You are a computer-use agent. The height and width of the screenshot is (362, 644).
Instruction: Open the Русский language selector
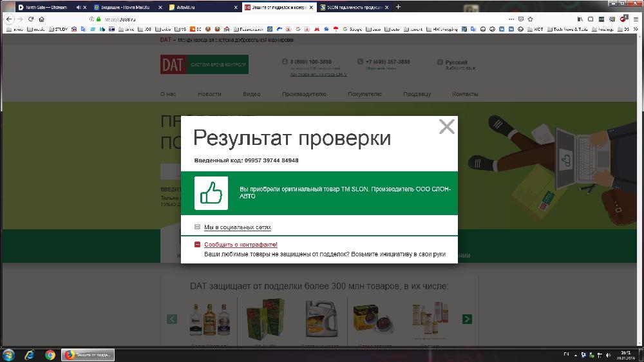(x=456, y=62)
